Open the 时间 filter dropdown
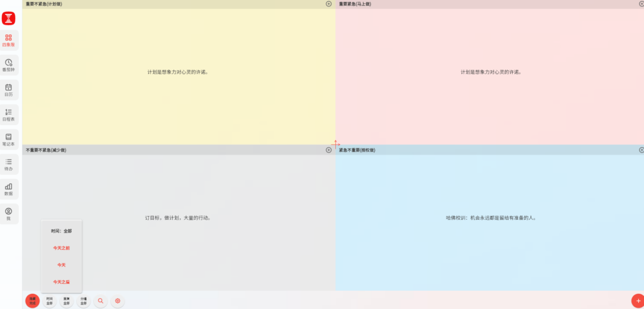The image size is (644, 309). pyautogui.click(x=50, y=301)
